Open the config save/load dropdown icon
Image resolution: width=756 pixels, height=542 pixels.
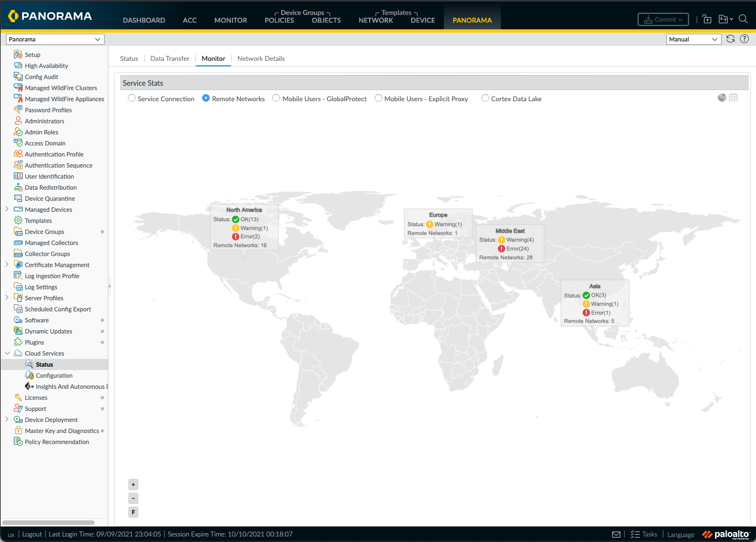(725, 19)
